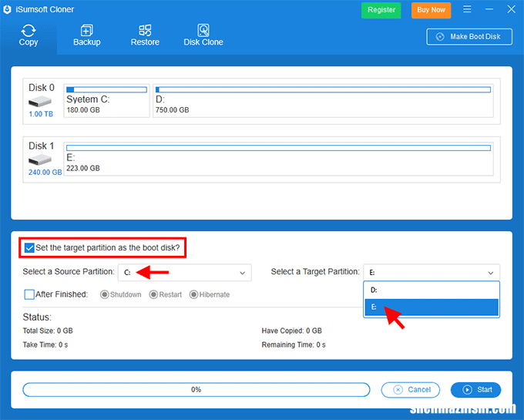This screenshot has width=524, height=420.
Task: Choose E: from target partition list
Action: click(432, 307)
